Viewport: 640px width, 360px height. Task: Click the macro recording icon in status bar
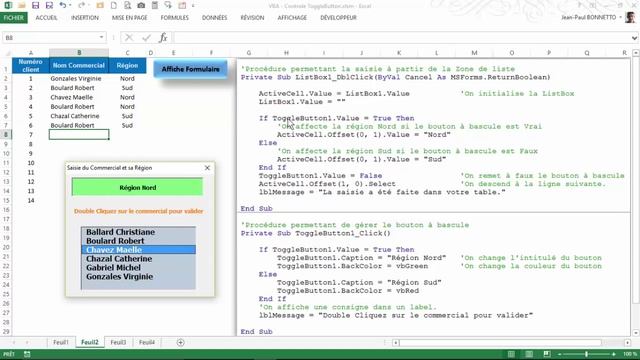click(x=27, y=354)
